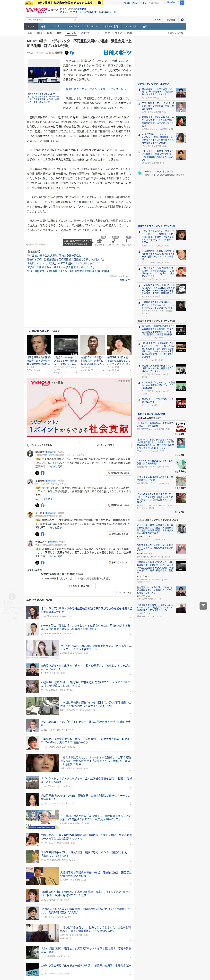This screenshot has width=210, height=980.
Task: Open related article NHK出演女優「性欲が爆発」
Action: (x=54, y=255)
